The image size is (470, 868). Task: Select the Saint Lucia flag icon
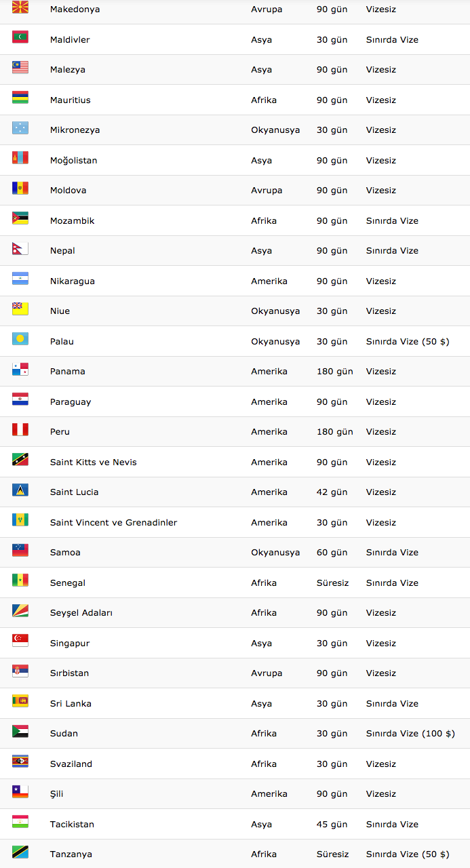coord(20,490)
